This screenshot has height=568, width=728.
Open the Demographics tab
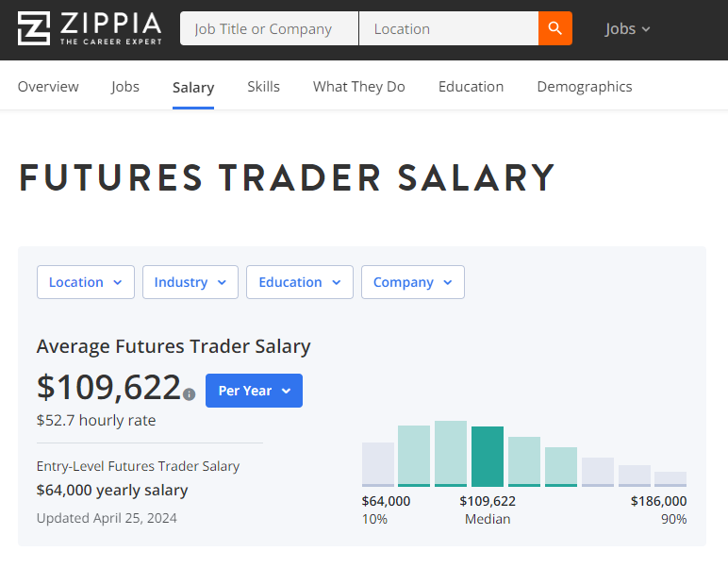pos(585,87)
